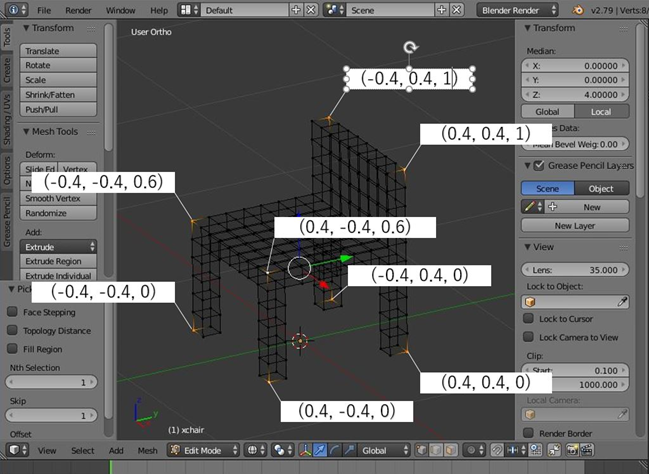Switch median values to Local

(x=602, y=111)
